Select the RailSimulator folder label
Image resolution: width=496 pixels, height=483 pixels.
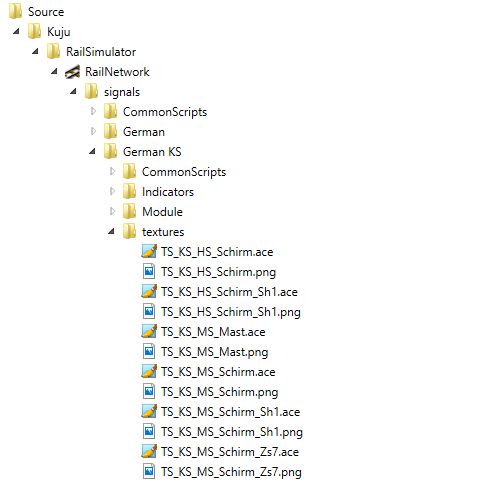click(x=101, y=52)
